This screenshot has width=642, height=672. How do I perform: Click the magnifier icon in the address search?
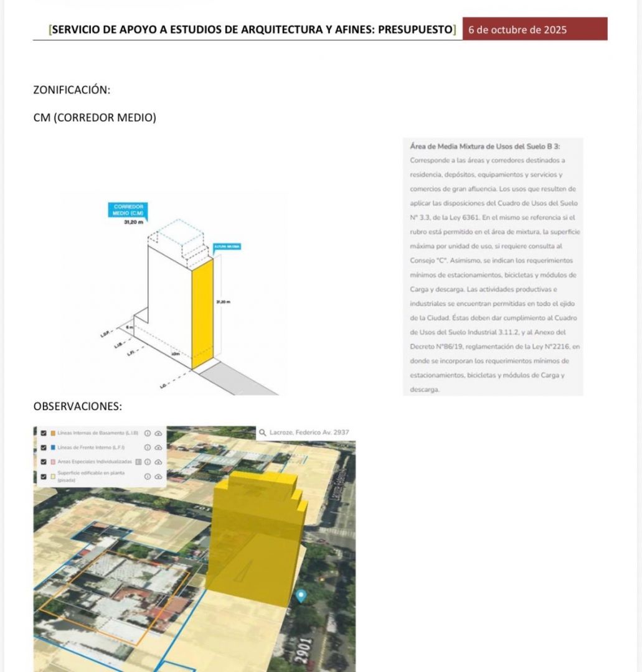(x=262, y=432)
